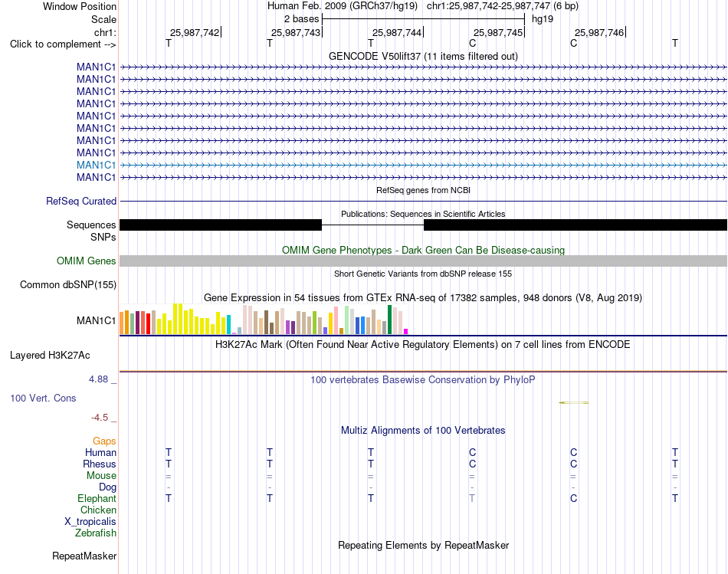
Task: Open H3K27Ac Mark track title
Action: pos(423,345)
